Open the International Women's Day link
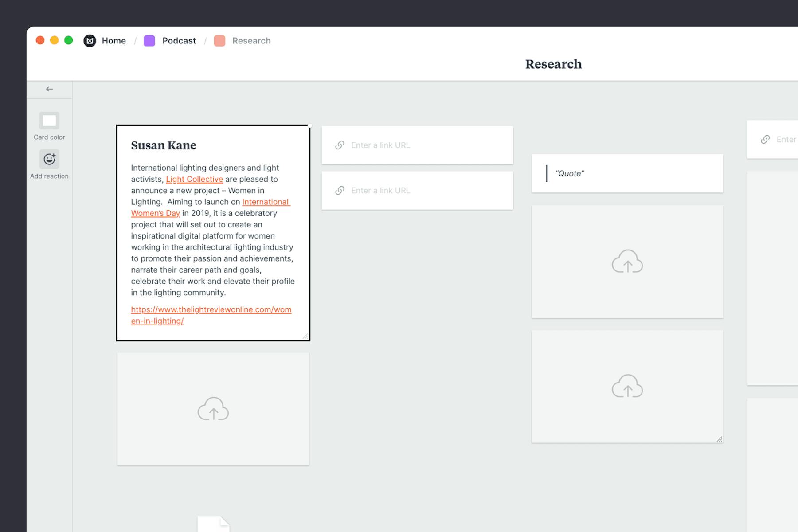Screen dimensions: 798x532 266,202
